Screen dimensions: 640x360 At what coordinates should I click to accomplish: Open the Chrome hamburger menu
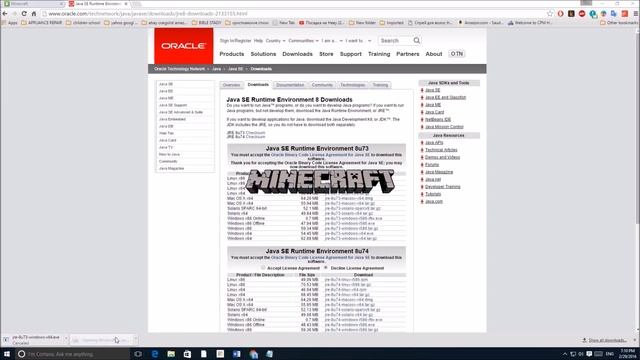point(636,14)
